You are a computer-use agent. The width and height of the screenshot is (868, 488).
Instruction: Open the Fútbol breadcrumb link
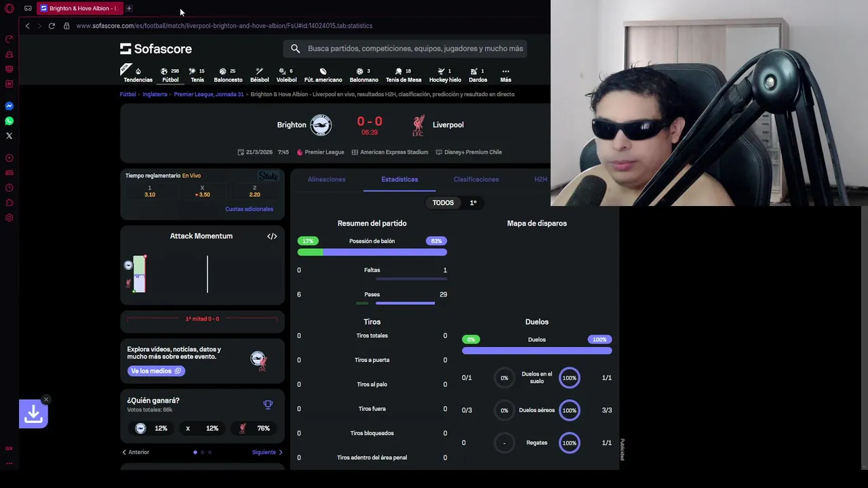[127, 94]
